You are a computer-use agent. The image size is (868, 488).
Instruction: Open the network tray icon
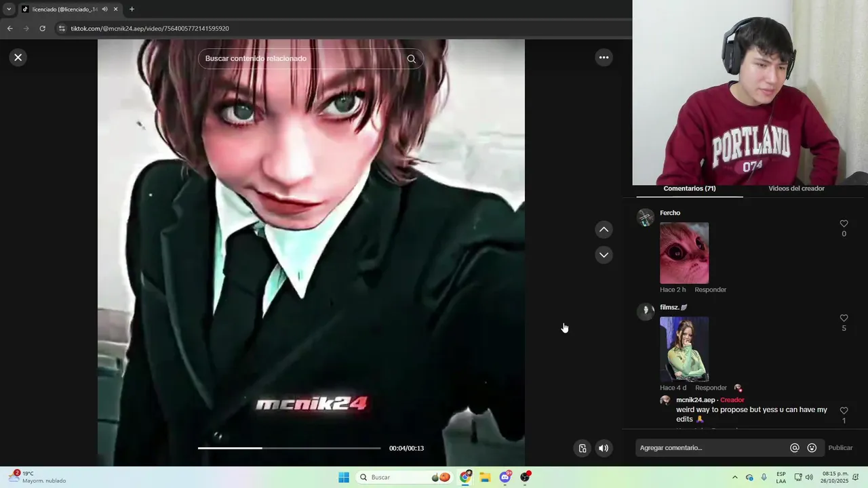pyautogui.click(x=798, y=477)
